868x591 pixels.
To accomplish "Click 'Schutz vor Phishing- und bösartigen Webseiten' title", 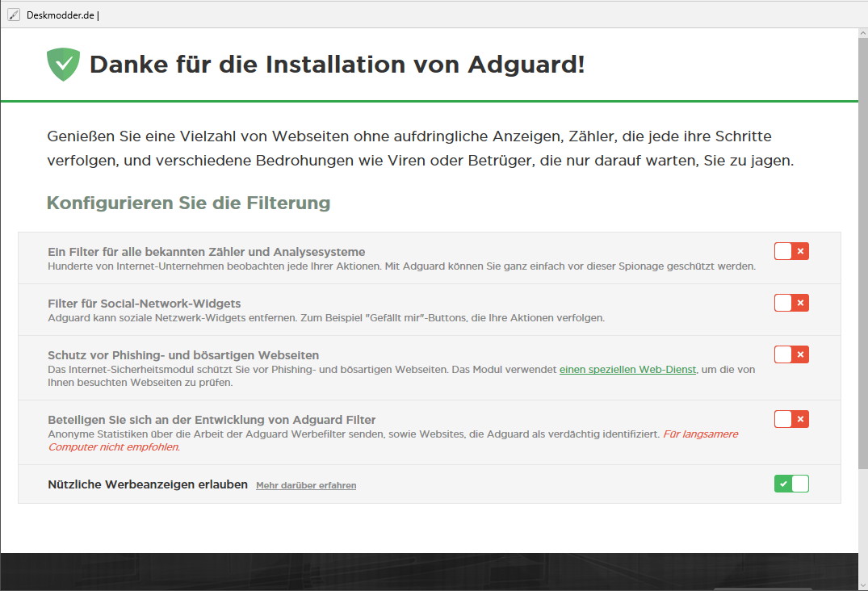I will (183, 354).
